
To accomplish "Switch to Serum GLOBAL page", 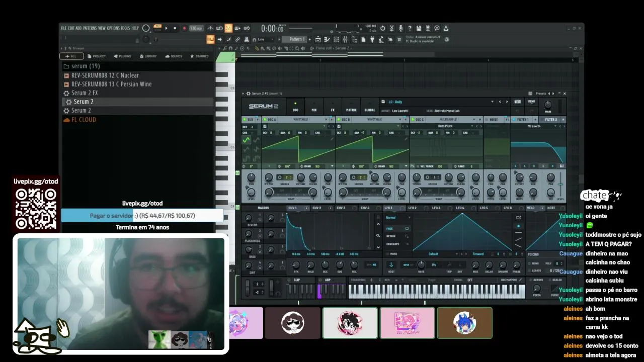I will tap(370, 107).
